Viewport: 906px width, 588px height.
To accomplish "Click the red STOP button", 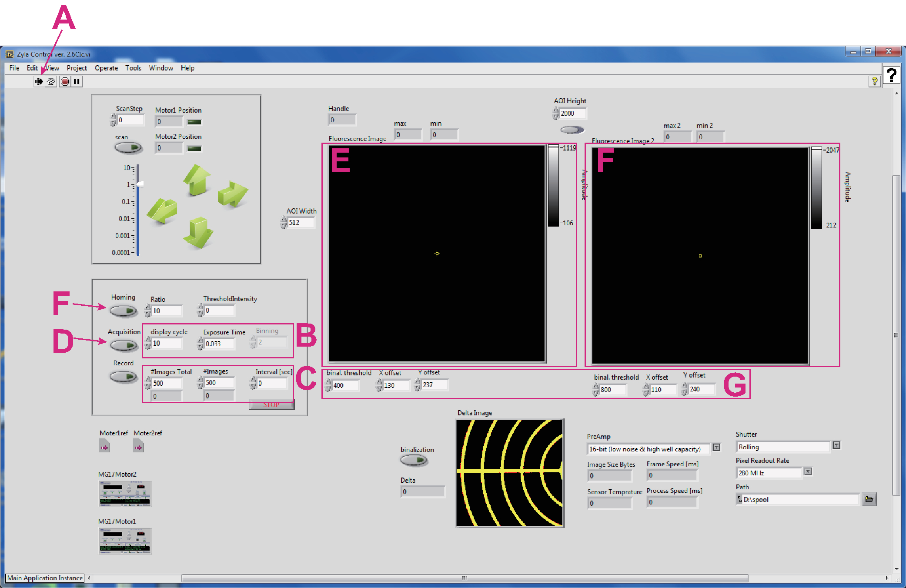I will tap(271, 404).
